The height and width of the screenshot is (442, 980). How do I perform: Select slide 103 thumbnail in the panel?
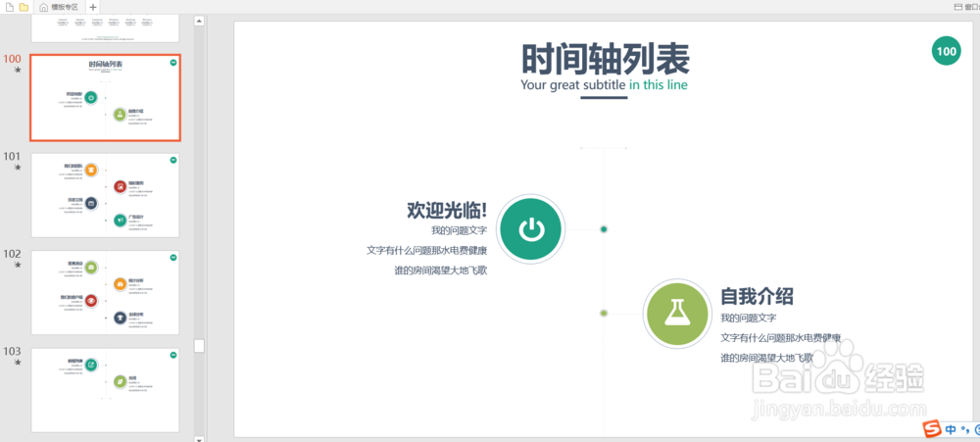pyautogui.click(x=105, y=390)
